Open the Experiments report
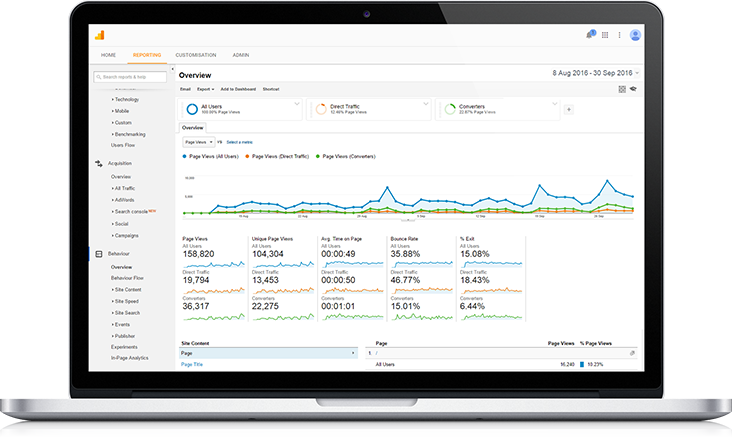This screenshot has height=437, width=732. (x=124, y=347)
